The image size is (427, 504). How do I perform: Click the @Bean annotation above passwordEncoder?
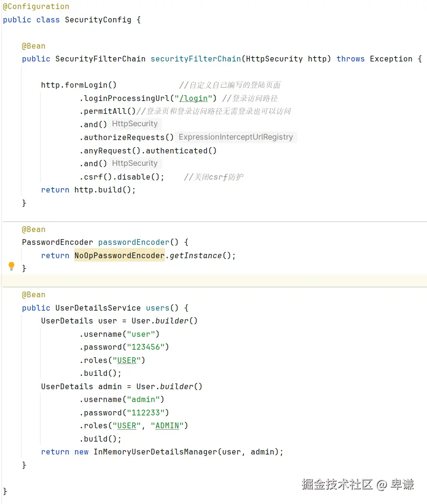coord(34,230)
